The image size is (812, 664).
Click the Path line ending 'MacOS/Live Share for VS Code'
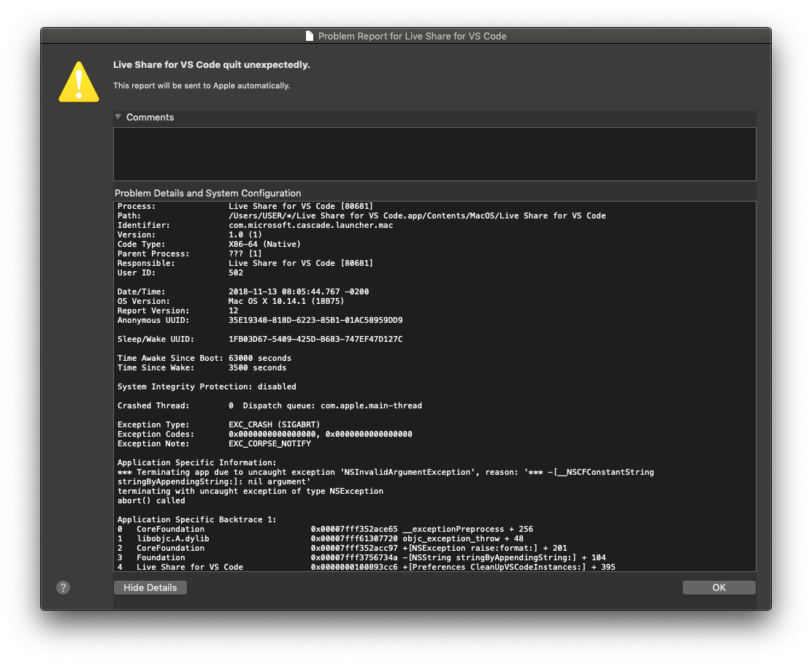(x=361, y=216)
